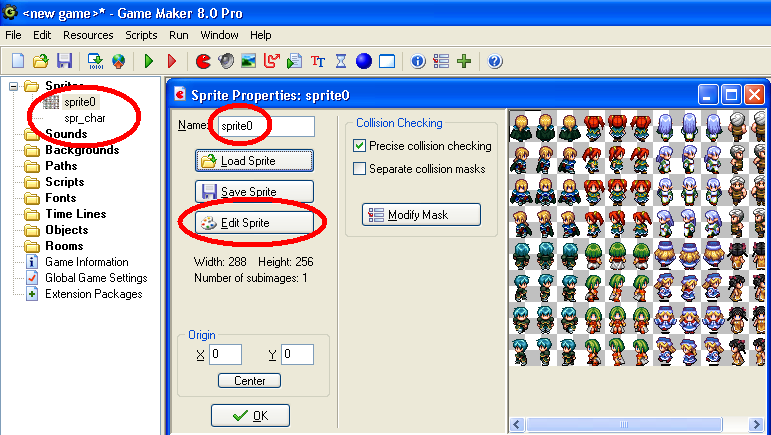Create a standalone executable icon
Screen dimensions: 771x435
[95, 61]
